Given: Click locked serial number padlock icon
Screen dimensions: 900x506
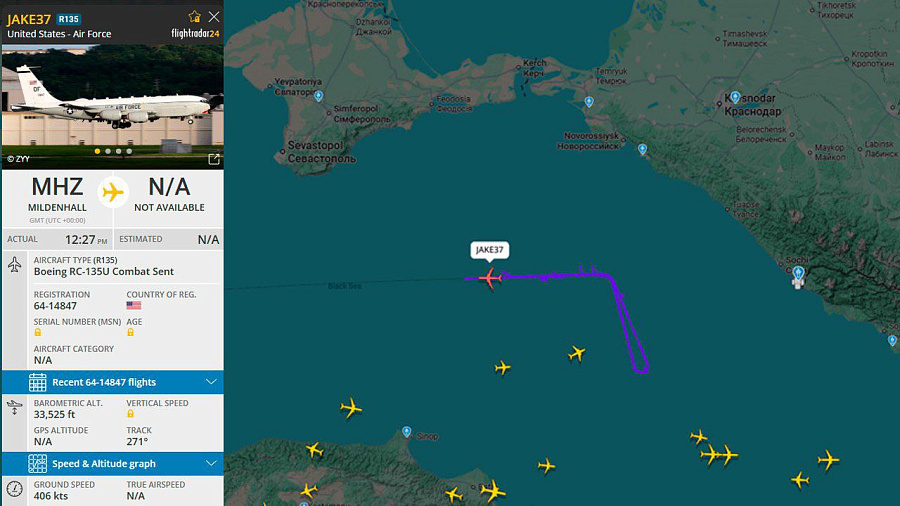Looking at the screenshot, I should click(x=38, y=333).
